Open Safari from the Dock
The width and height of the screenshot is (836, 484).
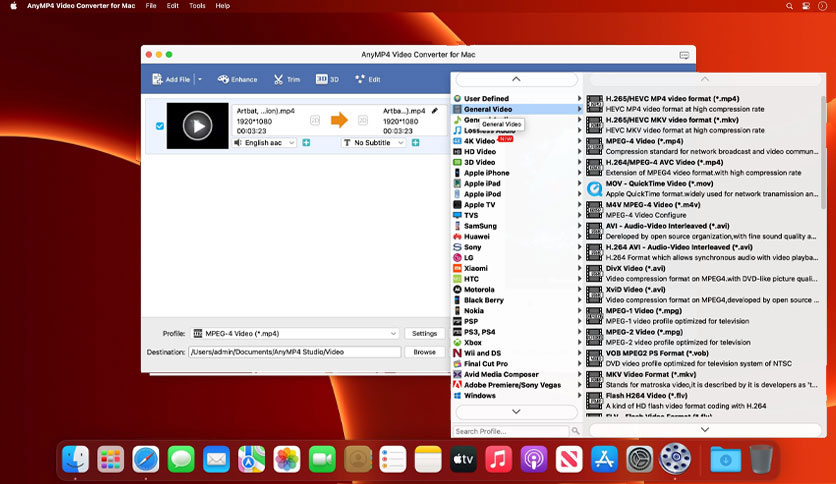pyautogui.click(x=146, y=459)
